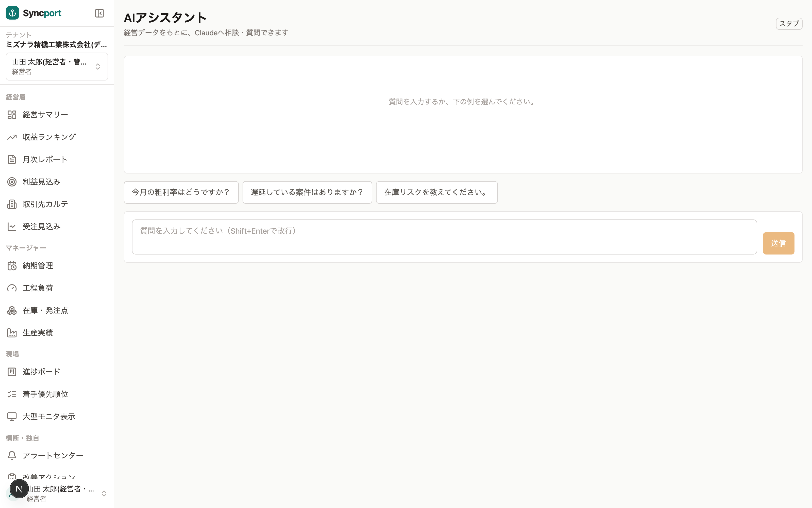Click the 進捗ボード kanban icon
This screenshot has width=812, height=508.
[12, 372]
